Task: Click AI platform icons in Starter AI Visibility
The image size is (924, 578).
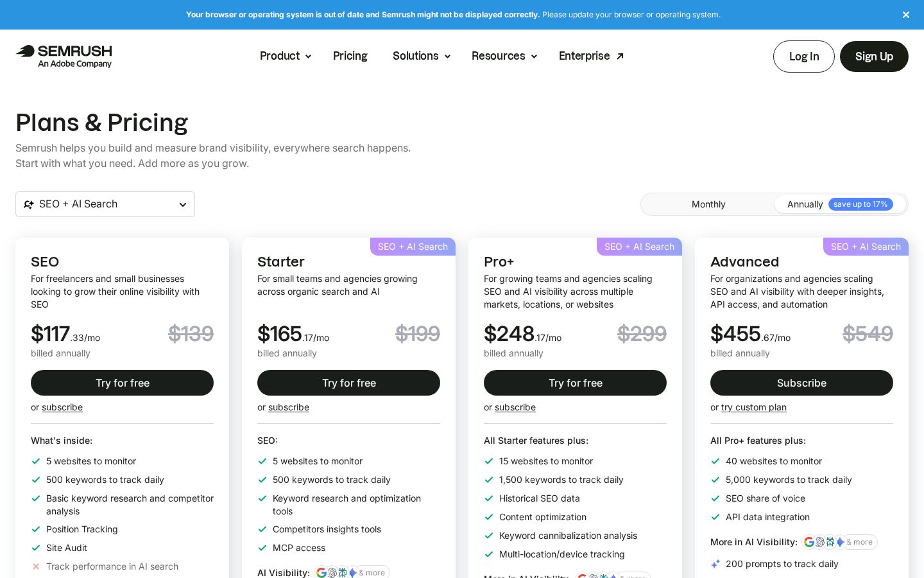Action: tap(352, 573)
